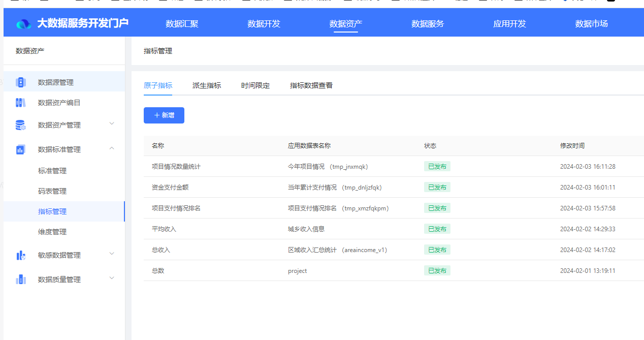The image size is (644, 340).
Task: Click 今年项目情况 (tmp_jnxmqk) table cell
Action: click(x=328, y=167)
